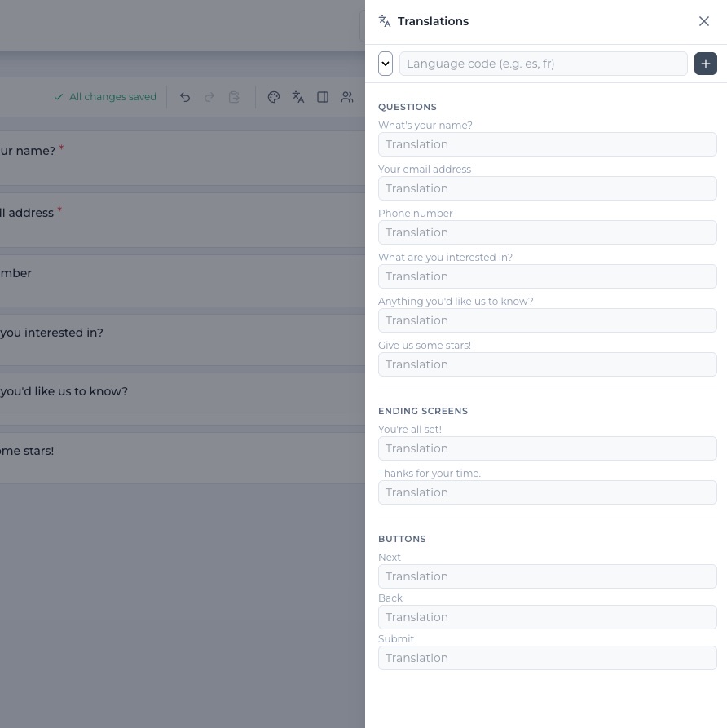
Task: Click 'Anything you'd like us to know?' label in panel
Action: pyautogui.click(x=456, y=302)
